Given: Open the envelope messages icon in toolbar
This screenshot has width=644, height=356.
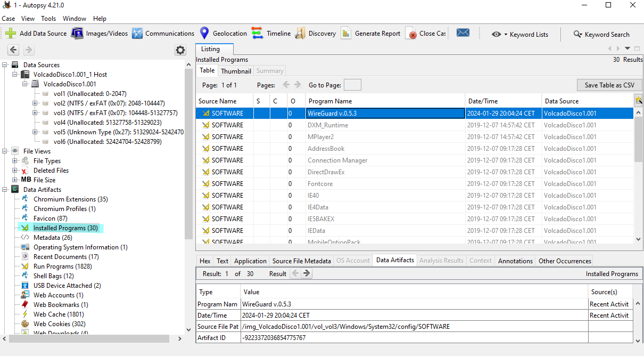Looking at the screenshot, I should (x=463, y=33).
